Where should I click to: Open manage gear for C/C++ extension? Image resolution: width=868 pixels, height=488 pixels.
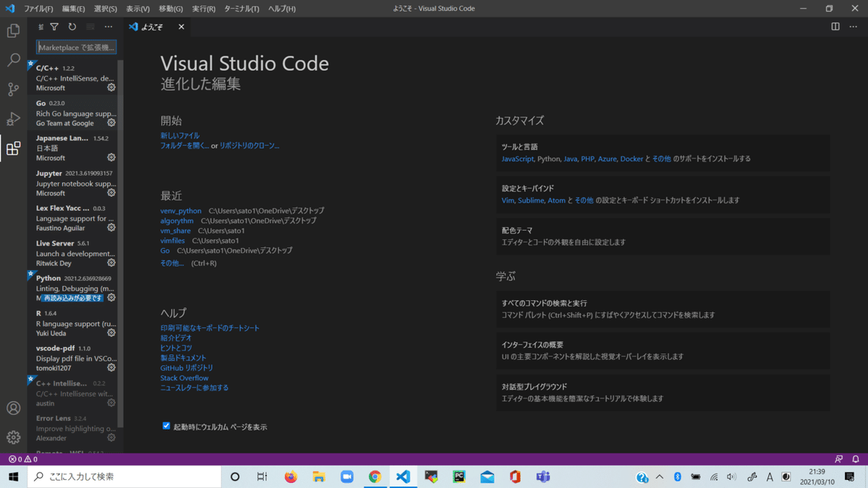[111, 87]
